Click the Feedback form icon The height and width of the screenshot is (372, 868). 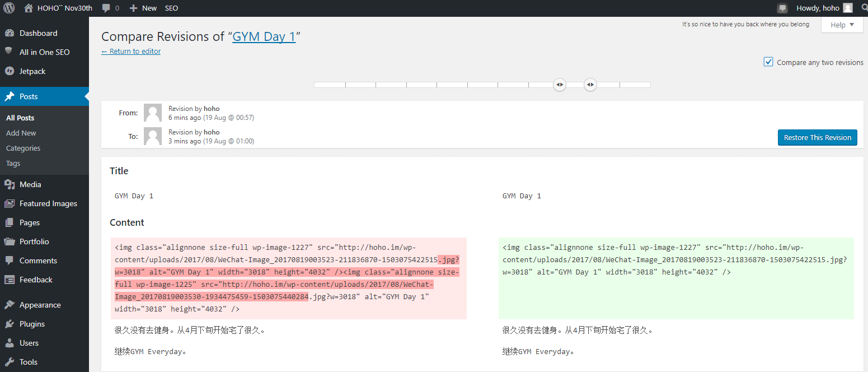pos(9,280)
